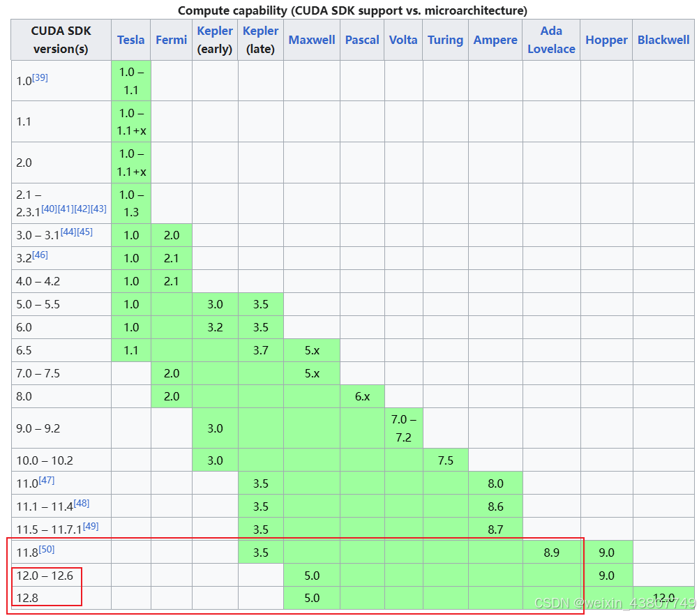Open the Ampere header link
The width and height of the screenshot is (699, 616).
(495, 40)
